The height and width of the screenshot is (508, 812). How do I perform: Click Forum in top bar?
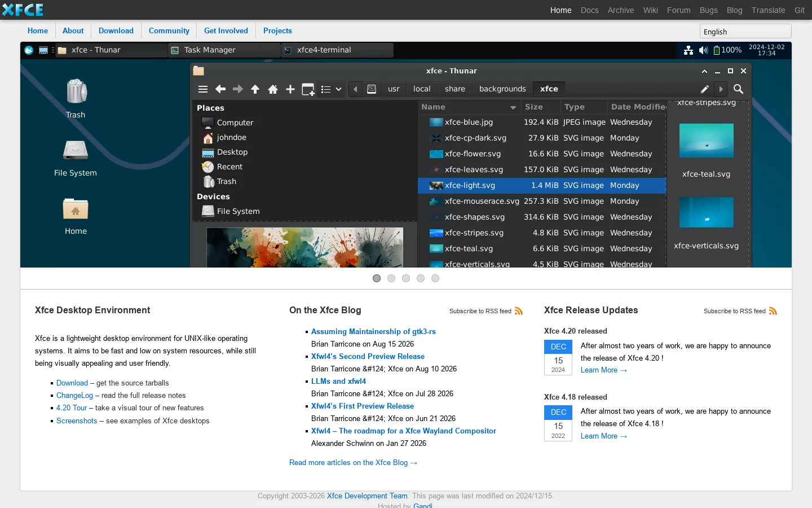tap(679, 10)
